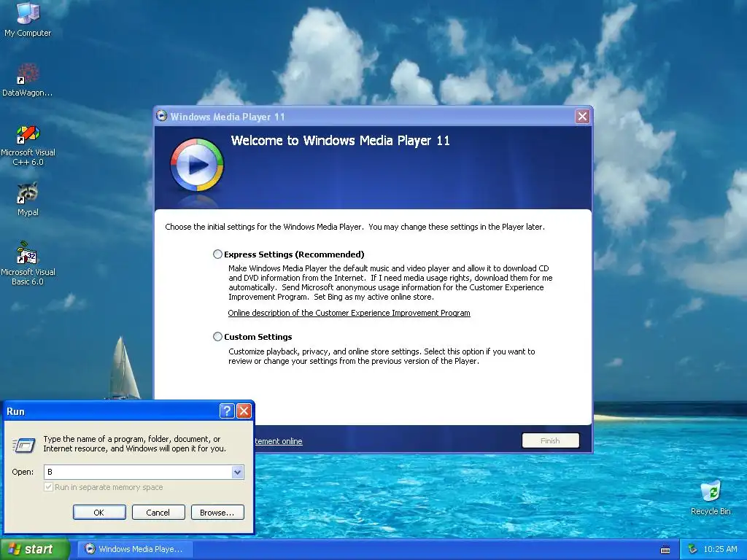This screenshot has width=747, height=560.
Task: Open Customer Experience Improvement Program description link
Action: (349, 313)
